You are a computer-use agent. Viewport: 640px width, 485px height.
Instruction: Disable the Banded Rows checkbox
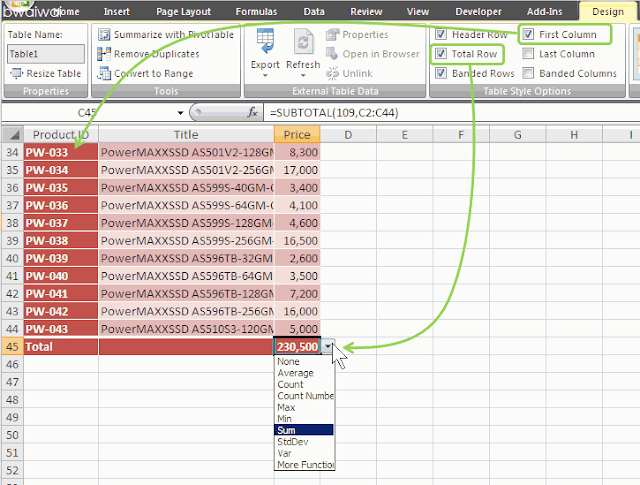tap(440, 73)
